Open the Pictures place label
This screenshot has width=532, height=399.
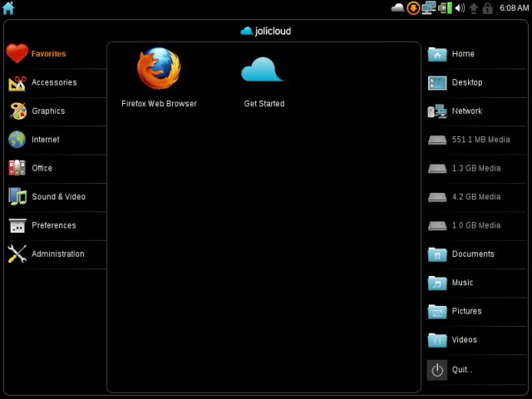tap(466, 311)
